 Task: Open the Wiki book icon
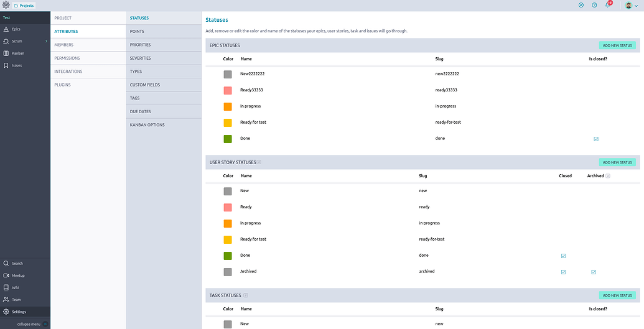point(6,287)
